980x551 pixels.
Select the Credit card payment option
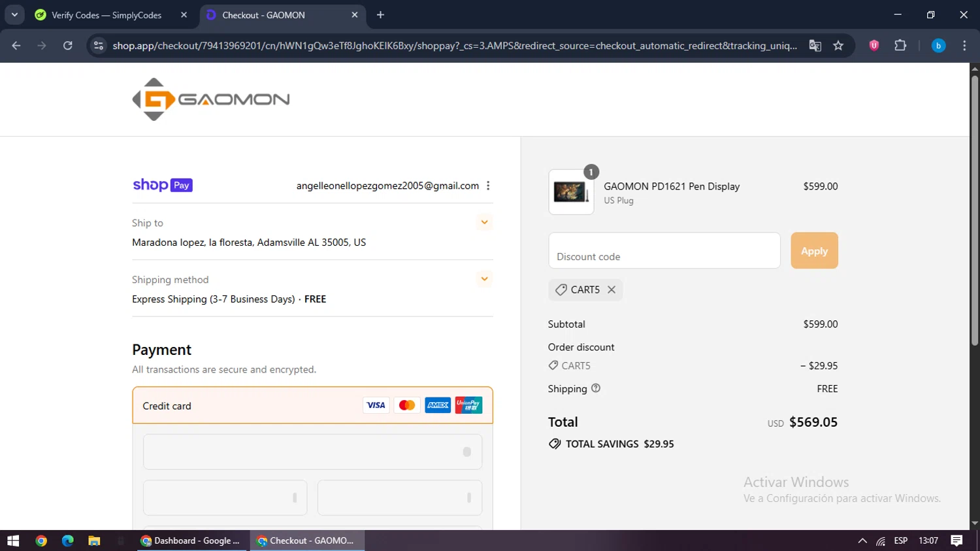coord(312,405)
